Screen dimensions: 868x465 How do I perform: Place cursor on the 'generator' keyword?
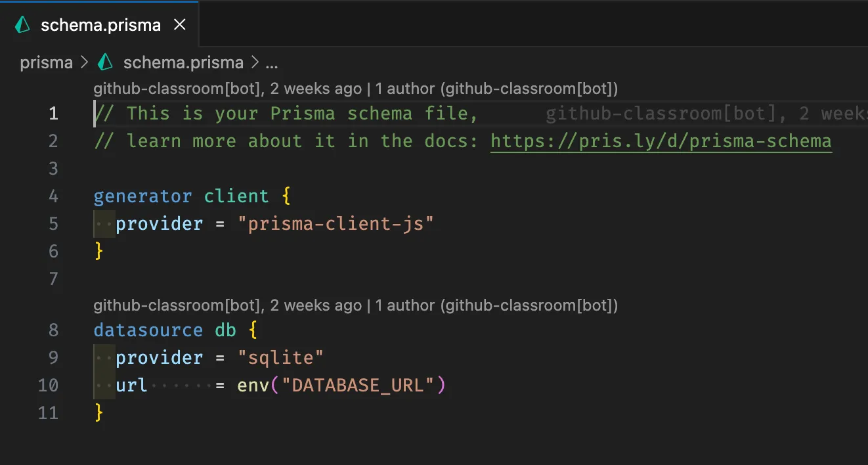(143, 196)
